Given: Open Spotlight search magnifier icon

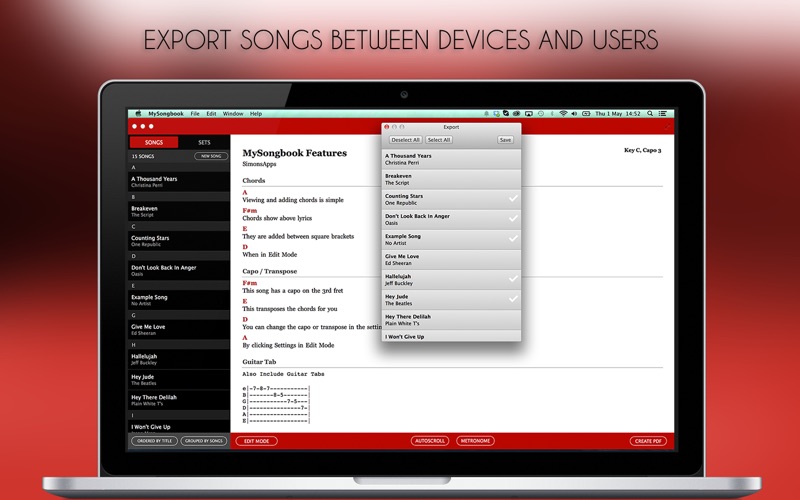Looking at the screenshot, I should 650,114.
